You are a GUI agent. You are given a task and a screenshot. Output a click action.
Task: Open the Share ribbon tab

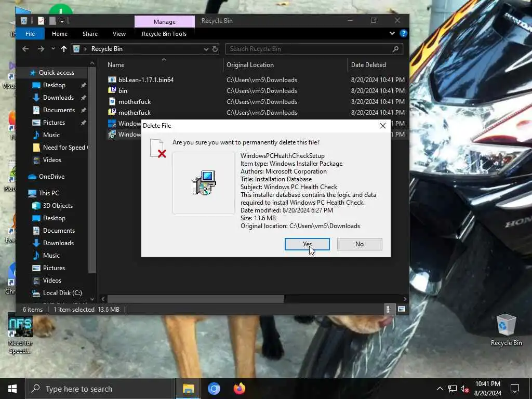pos(90,34)
